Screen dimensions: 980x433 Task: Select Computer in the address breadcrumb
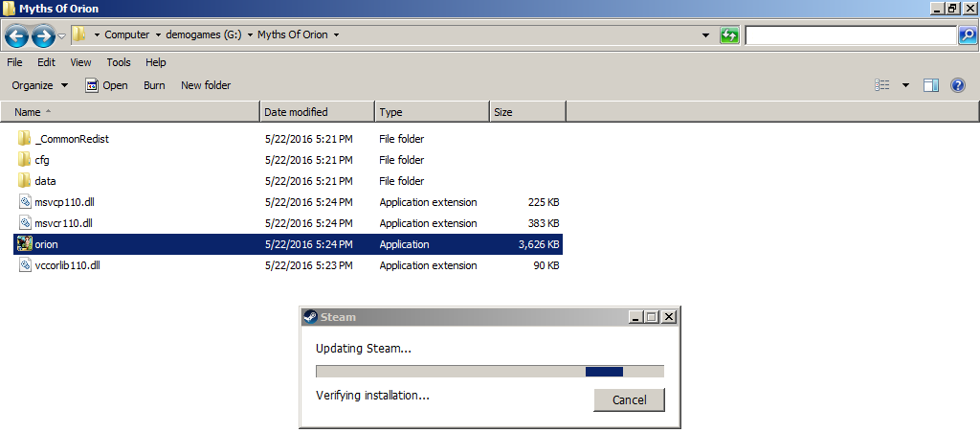127,34
